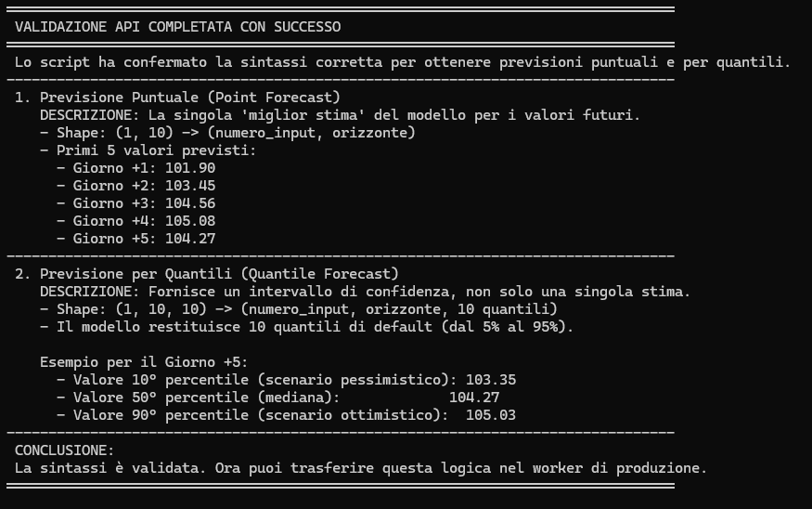
Task: Click the '2. Previsione per Quantili' title
Action: tap(206, 274)
